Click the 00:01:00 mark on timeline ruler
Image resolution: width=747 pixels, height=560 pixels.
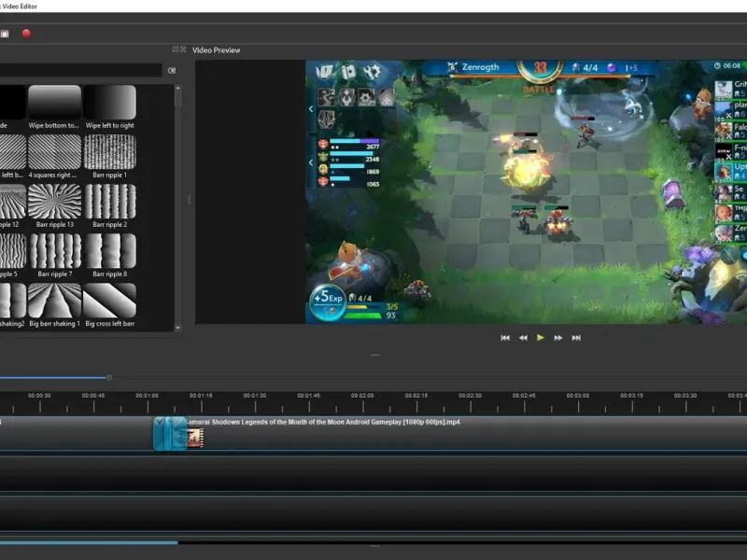[x=147, y=396]
